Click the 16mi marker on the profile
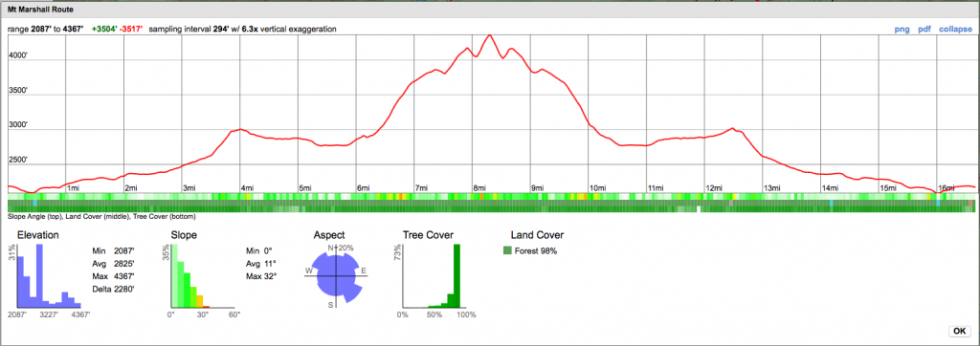The height and width of the screenshot is (346, 980). click(947, 188)
